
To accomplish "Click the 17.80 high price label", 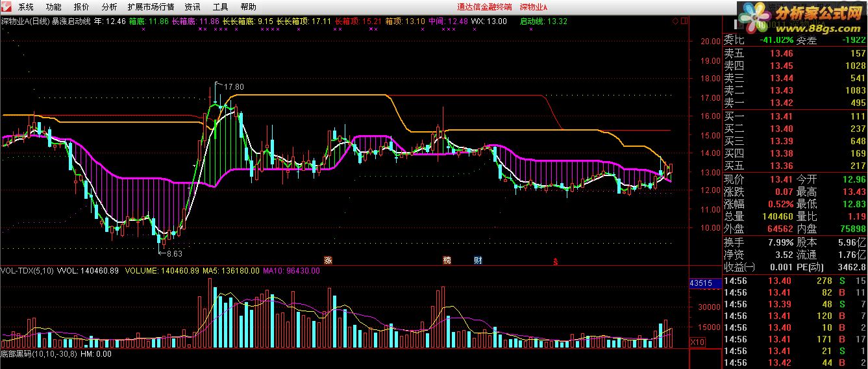I will (234, 86).
